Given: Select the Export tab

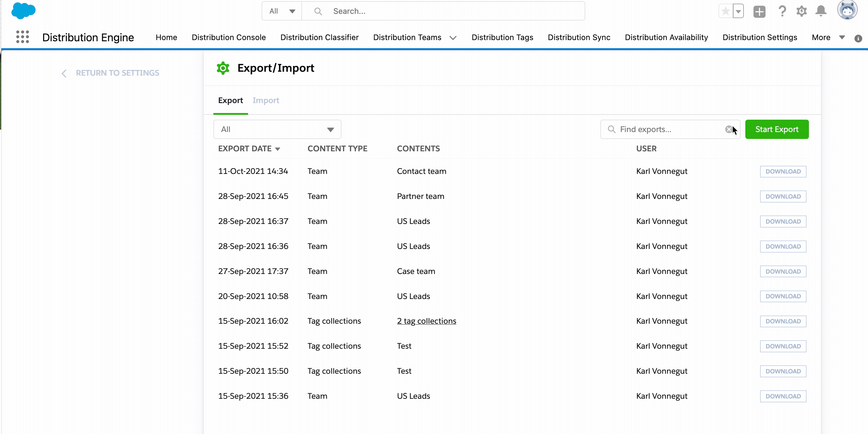Looking at the screenshot, I should pos(231,100).
